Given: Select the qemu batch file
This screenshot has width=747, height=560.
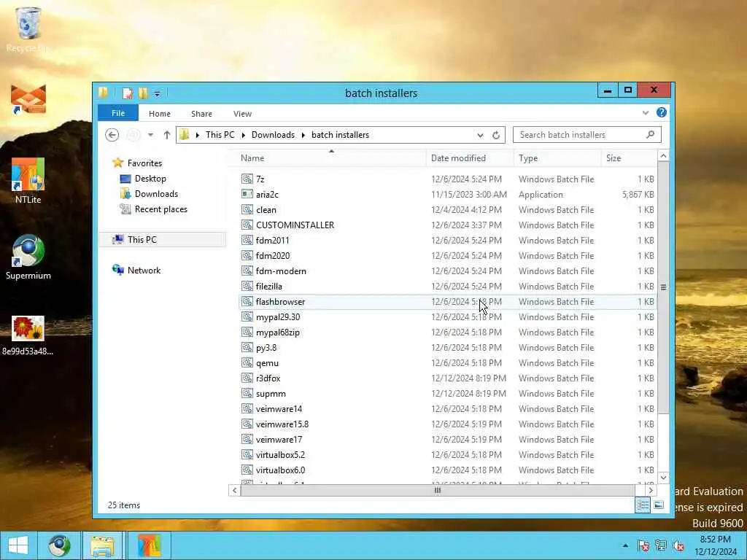Looking at the screenshot, I should coord(448,363).
